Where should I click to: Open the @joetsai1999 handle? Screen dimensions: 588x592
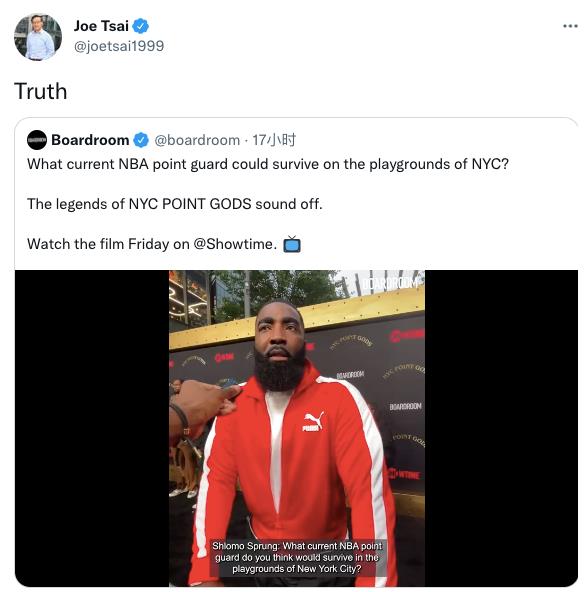119,46
